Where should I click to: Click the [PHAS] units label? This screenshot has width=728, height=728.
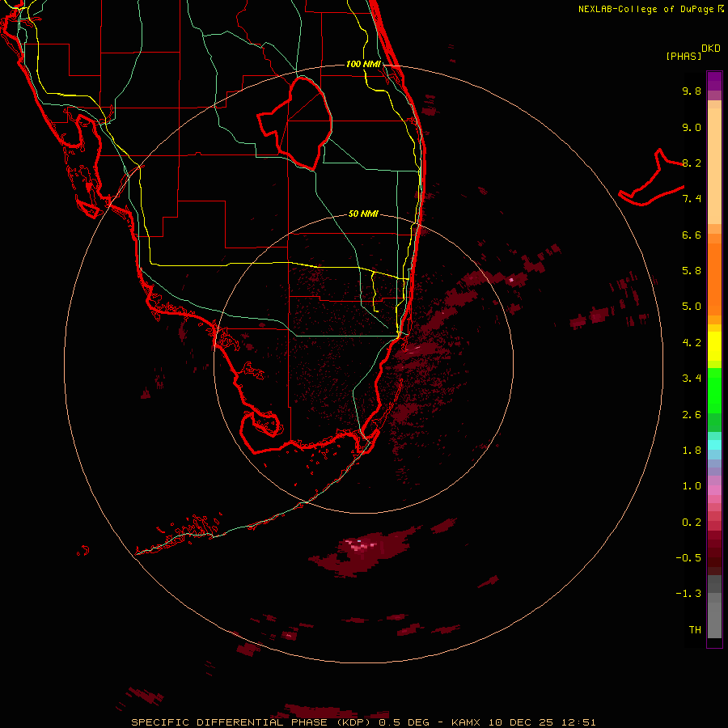684,56
